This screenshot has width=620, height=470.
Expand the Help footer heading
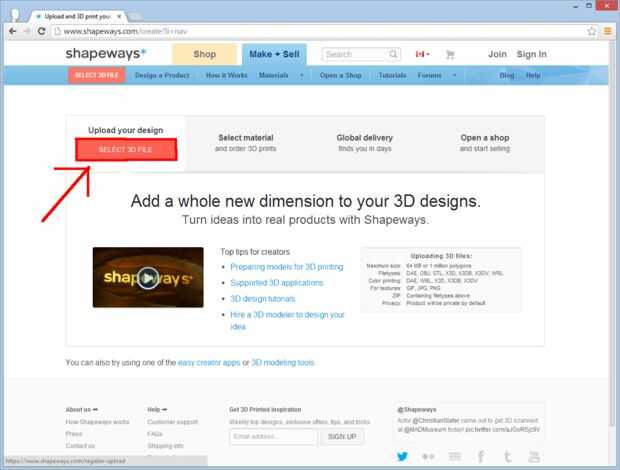click(x=157, y=410)
